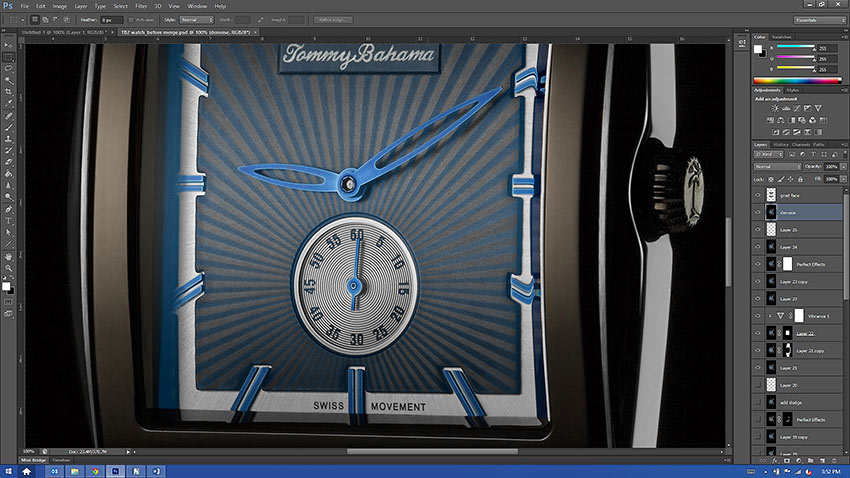Open the marquee tool preset picker arrow
This screenshot has width=850, height=478.
23,20
